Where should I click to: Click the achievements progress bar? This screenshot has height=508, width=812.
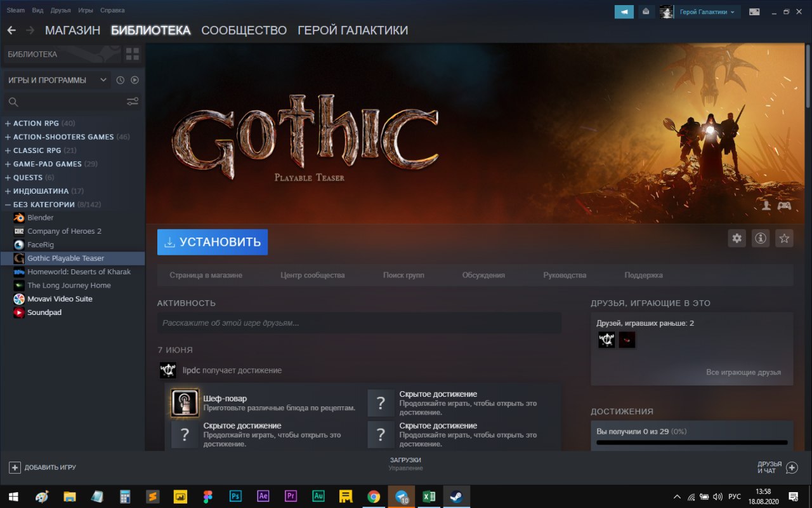pyautogui.click(x=692, y=443)
